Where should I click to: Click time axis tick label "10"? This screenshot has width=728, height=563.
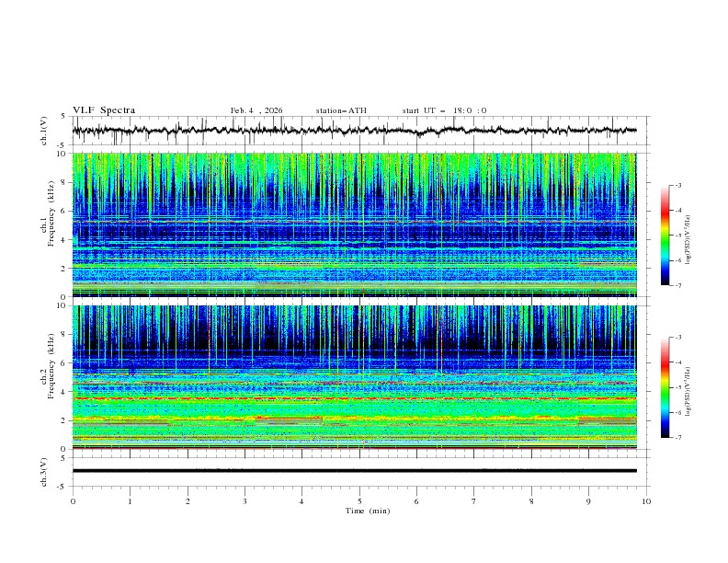pyautogui.click(x=646, y=501)
